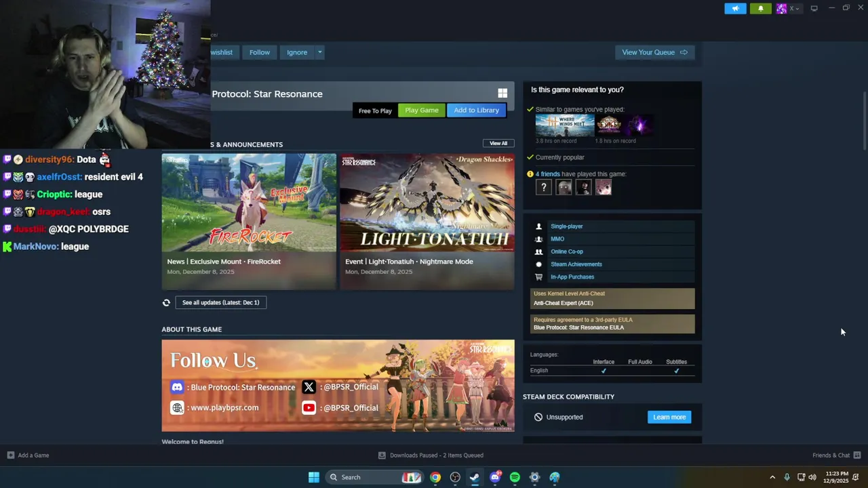
Task: Open the gear settings app on taskbar
Action: click(x=534, y=477)
